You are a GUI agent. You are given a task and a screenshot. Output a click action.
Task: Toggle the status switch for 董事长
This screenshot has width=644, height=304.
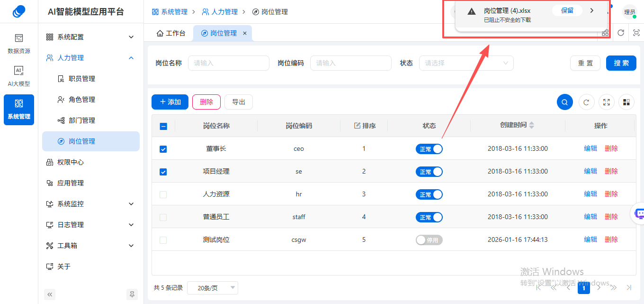coord(429,149)
